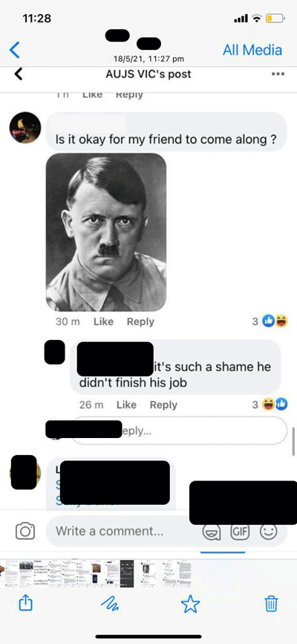Select the dark thumbnail in the photo strip
The width and height of the screenshot is (297, 644).
pos(127,573)
